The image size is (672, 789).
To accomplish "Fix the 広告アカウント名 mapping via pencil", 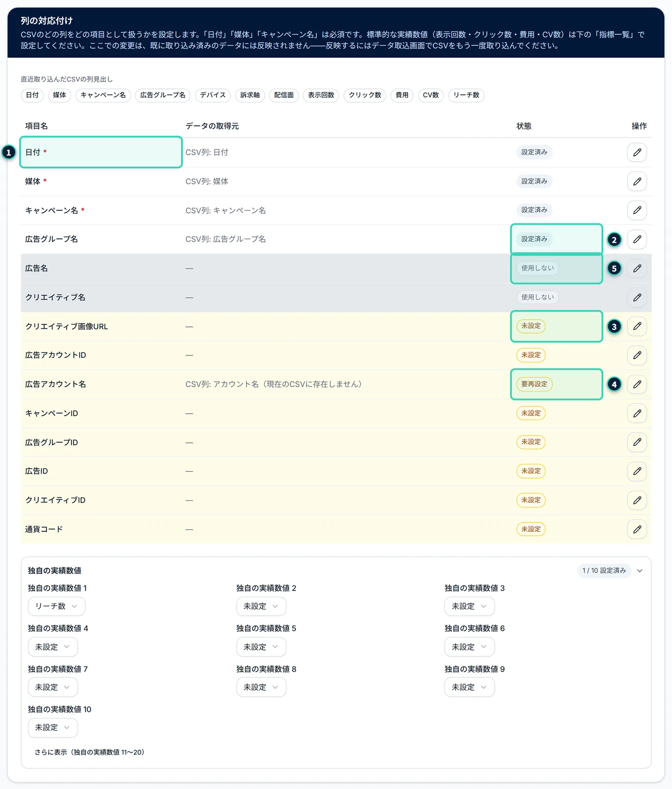I will point(637,384).
